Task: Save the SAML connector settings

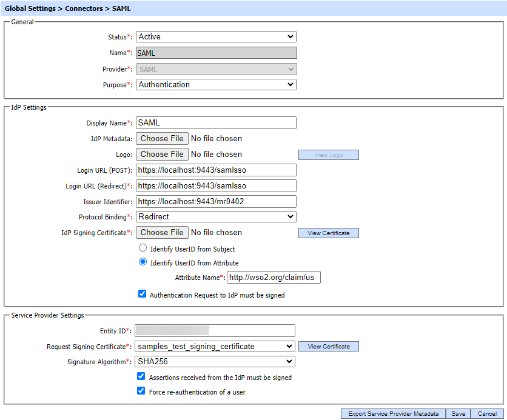Action: [458, 414]
